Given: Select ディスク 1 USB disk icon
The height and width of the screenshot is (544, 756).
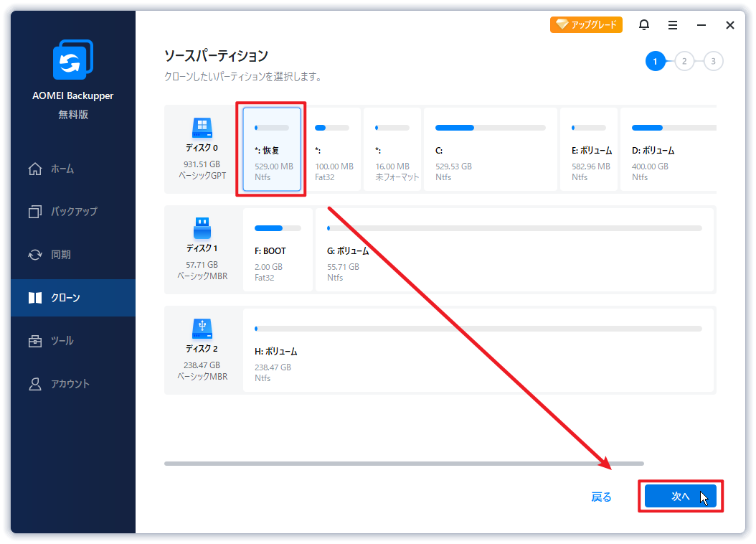Looking at the screenshot, I should (202, 228).
